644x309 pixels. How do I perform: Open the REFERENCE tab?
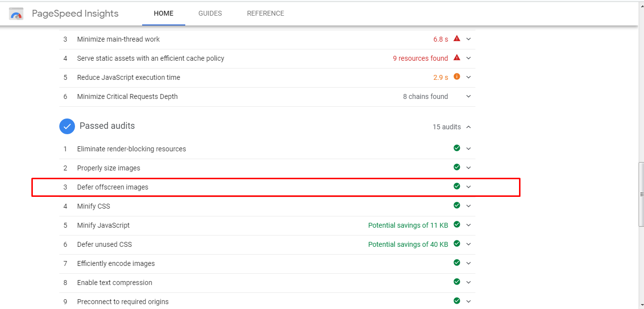pyautogui.click(x=266, y=13)
